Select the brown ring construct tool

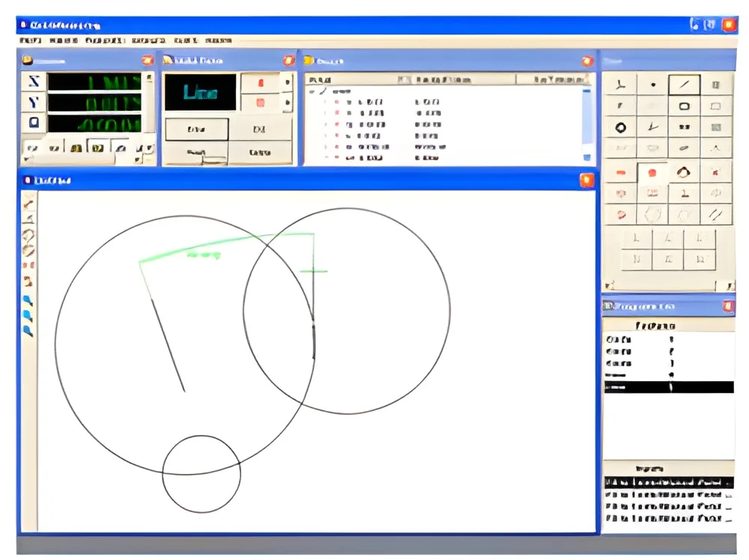click(x=684, y=172)
